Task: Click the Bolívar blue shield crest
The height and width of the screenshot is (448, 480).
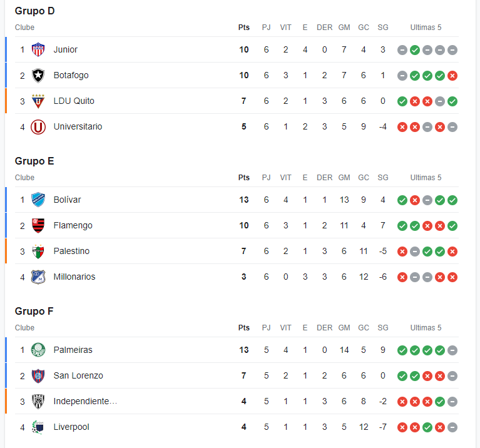Action: (x=38, y=200)
